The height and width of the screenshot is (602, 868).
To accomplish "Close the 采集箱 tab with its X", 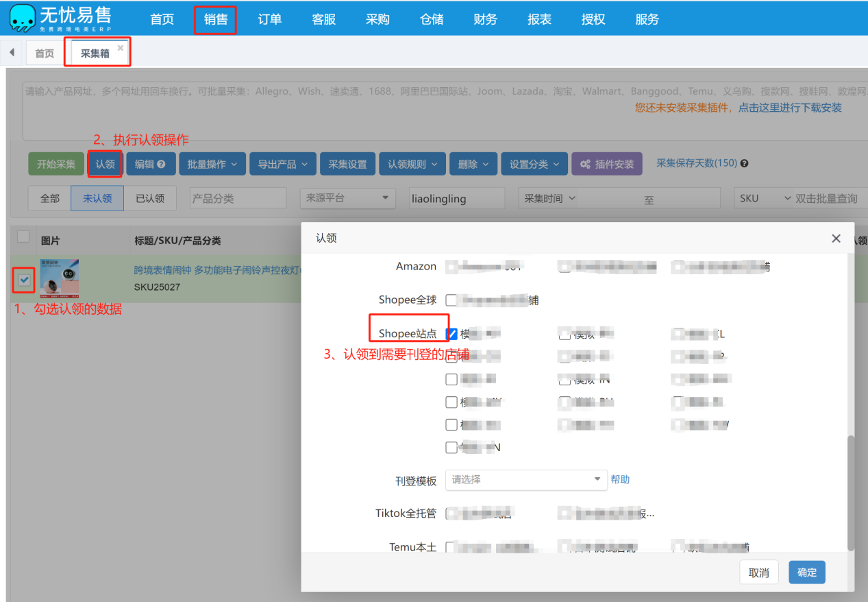I will pos(121,47).
